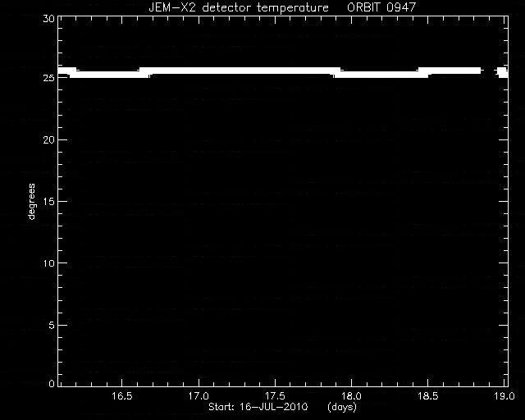This screenshot has width=525, height=420.
Task: Click the x-axis tick label 19.0
Action: [x=504, y=396]
